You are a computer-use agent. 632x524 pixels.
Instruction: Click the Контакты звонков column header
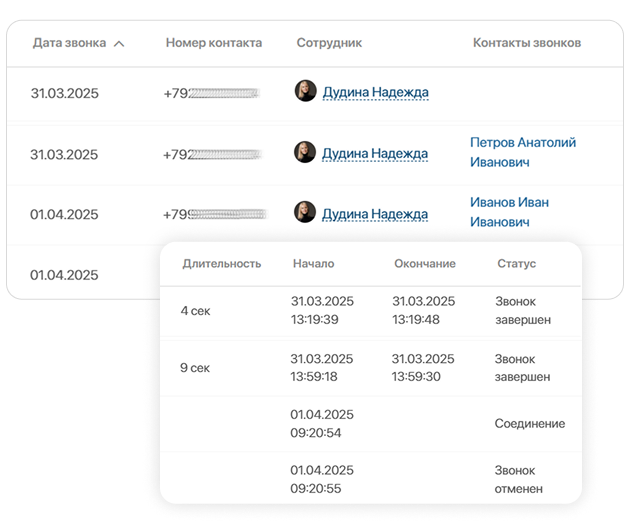click(x=527, y=43)
